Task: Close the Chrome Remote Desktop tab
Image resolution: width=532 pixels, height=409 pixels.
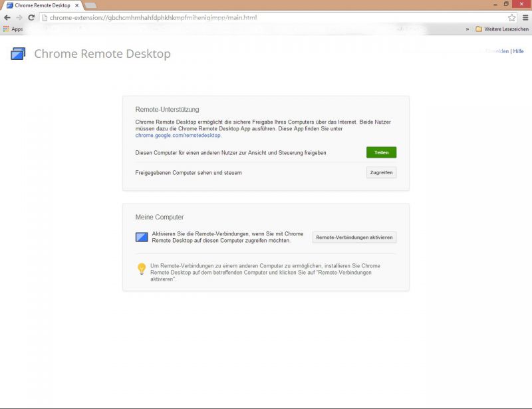Action: pyautogui.click(x=76, y=5)
